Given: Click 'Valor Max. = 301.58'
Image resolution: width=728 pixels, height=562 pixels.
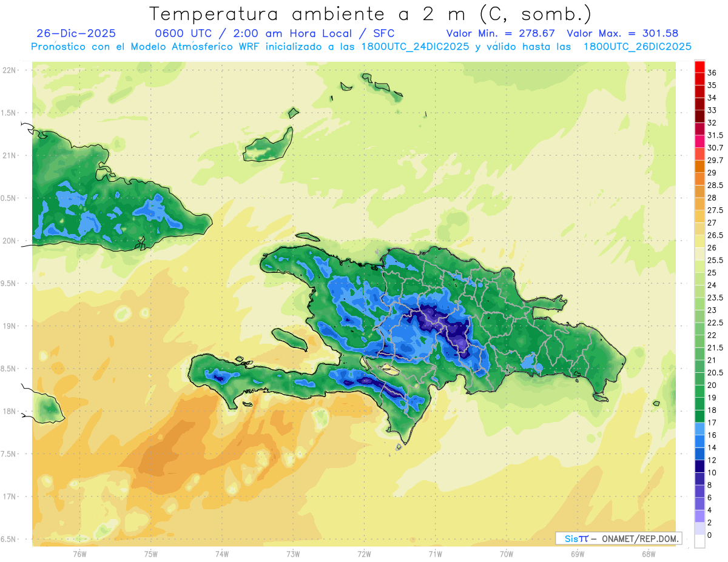Looking at the screenshot, I should point(622,33).
